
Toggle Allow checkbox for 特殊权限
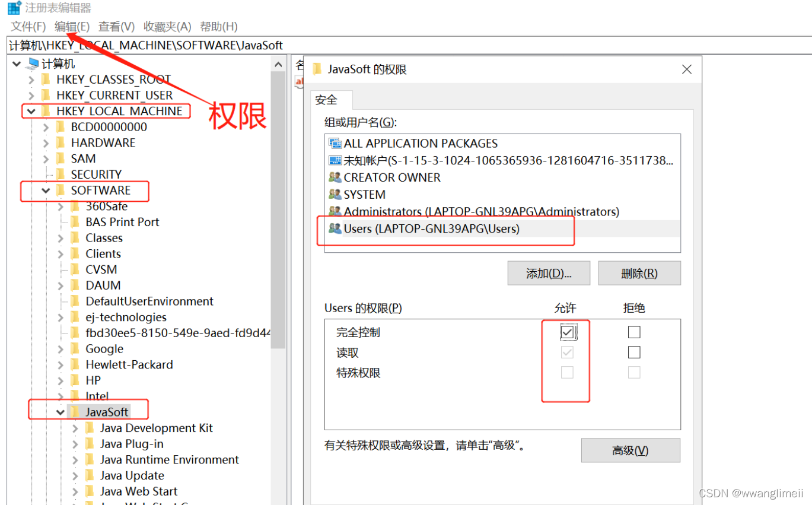coord(567,373)
